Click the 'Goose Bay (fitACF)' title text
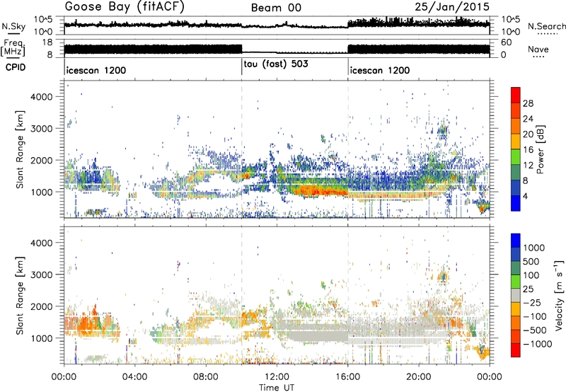 (125, 7)
